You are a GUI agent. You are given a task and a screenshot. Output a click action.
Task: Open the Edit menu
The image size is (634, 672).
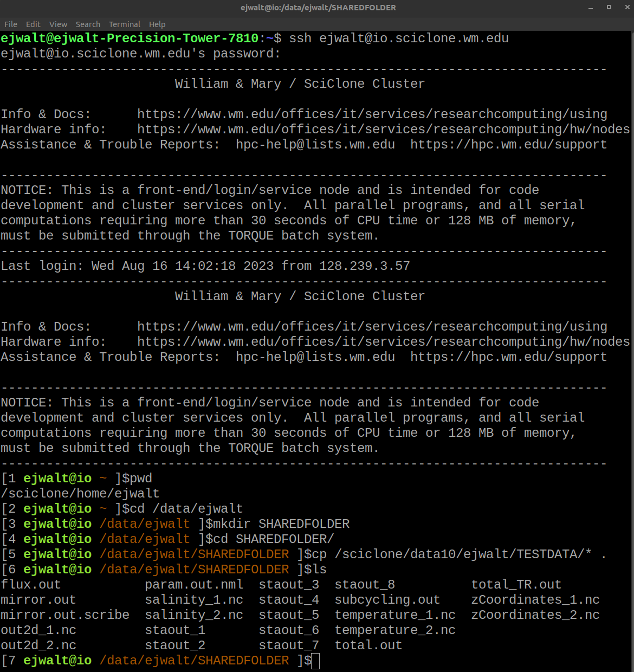point(33,24)
